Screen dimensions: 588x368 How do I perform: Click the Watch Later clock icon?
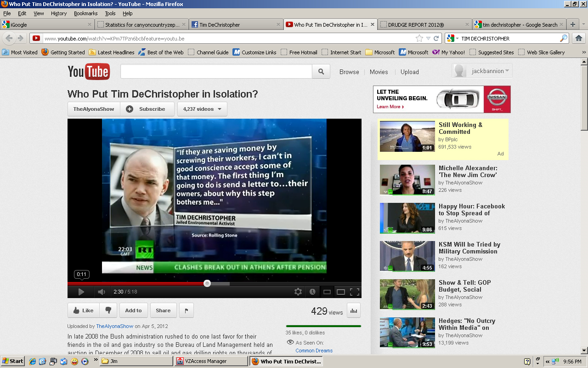pyautogui.click(x=312, y=292)
